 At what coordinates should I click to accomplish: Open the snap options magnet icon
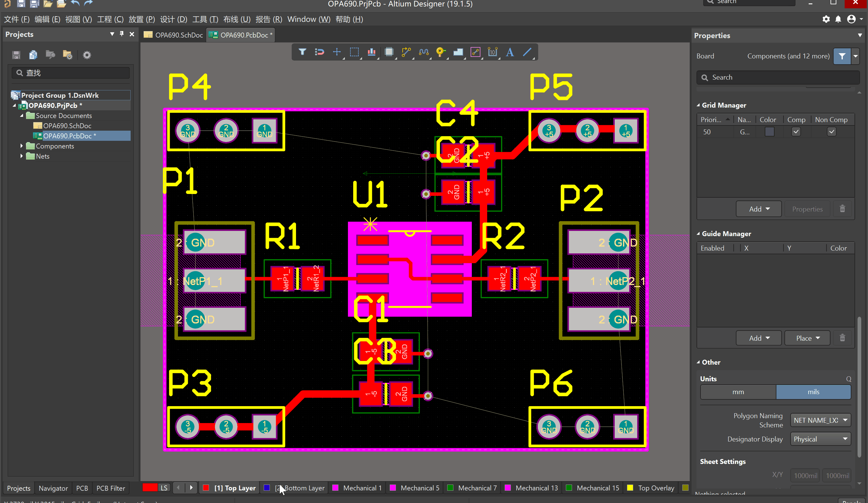[319, 52]
